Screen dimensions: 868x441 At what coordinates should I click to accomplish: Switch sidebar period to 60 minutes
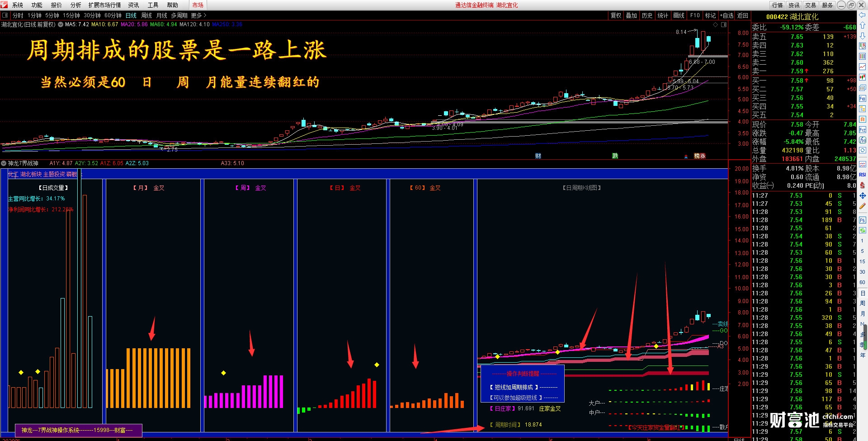click(862, 282)
